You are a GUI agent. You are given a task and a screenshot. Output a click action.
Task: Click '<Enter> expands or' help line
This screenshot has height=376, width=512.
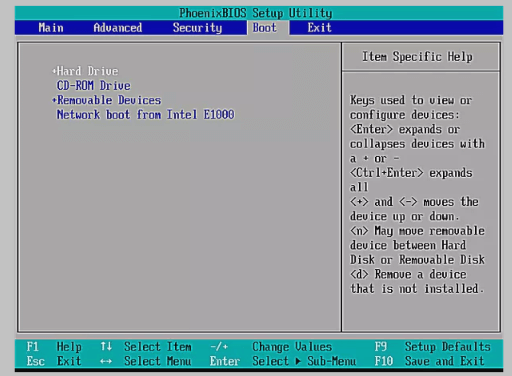[x=405, y=129]
